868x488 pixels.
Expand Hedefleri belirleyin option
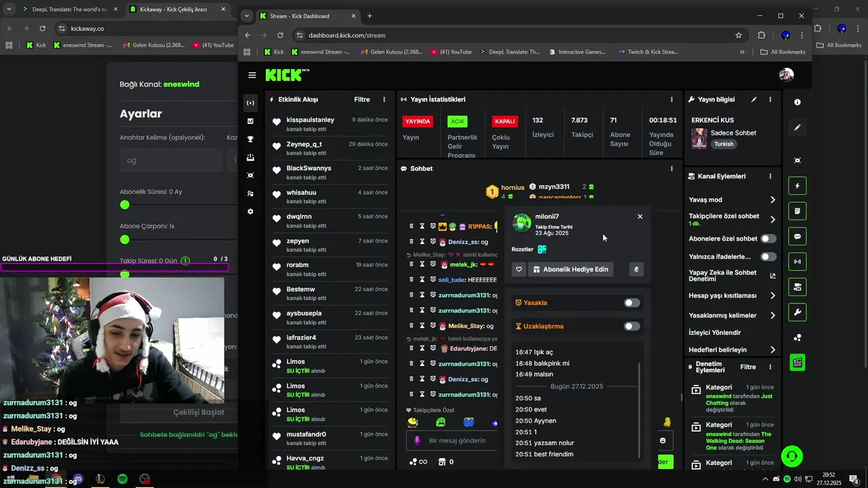[x=772, y=350]
